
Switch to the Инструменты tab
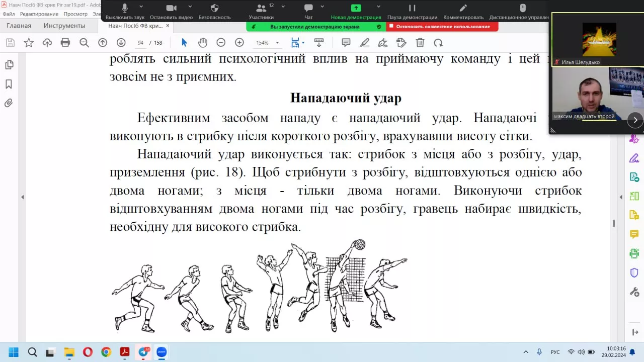coord(64,26)
